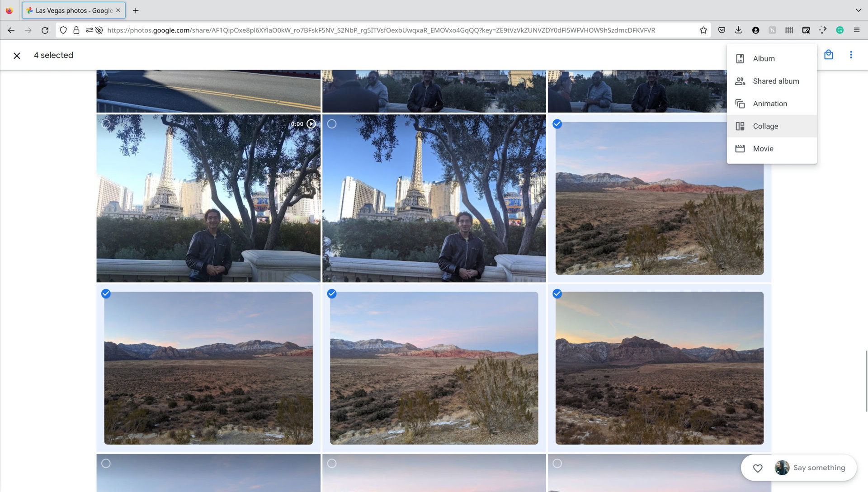The width and height of the screenshot is (868, 492).
Task: Click the shopping bag order photos icon
Action: click(828, 55)
